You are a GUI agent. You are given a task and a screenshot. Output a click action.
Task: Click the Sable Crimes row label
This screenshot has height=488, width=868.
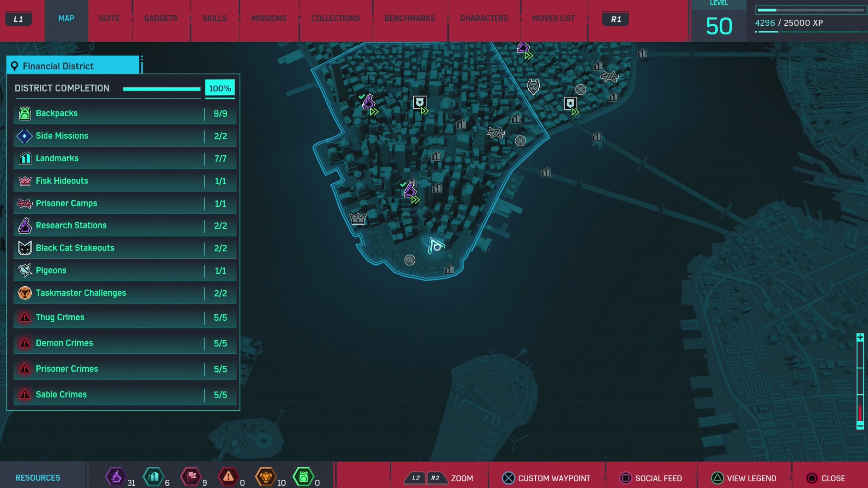[x=61, y=395]
